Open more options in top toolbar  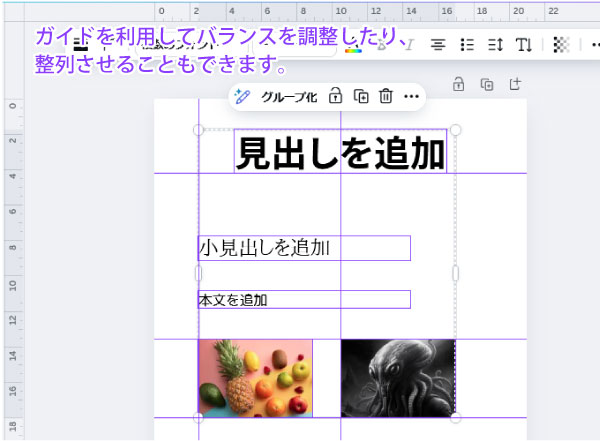tap(595, 45)
